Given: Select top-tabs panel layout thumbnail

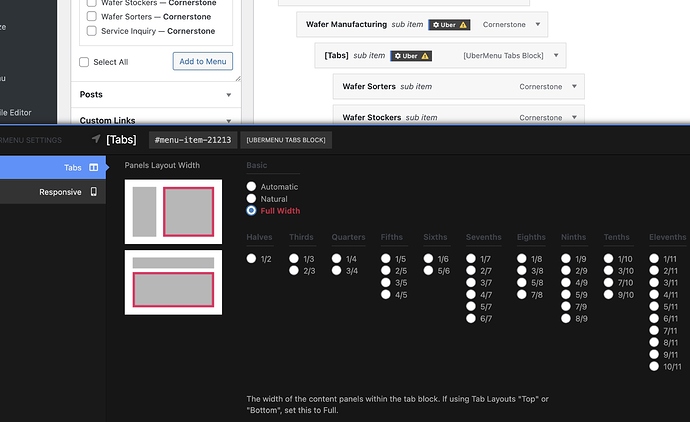Looking at the screenshot, I should tap(173, 283).
